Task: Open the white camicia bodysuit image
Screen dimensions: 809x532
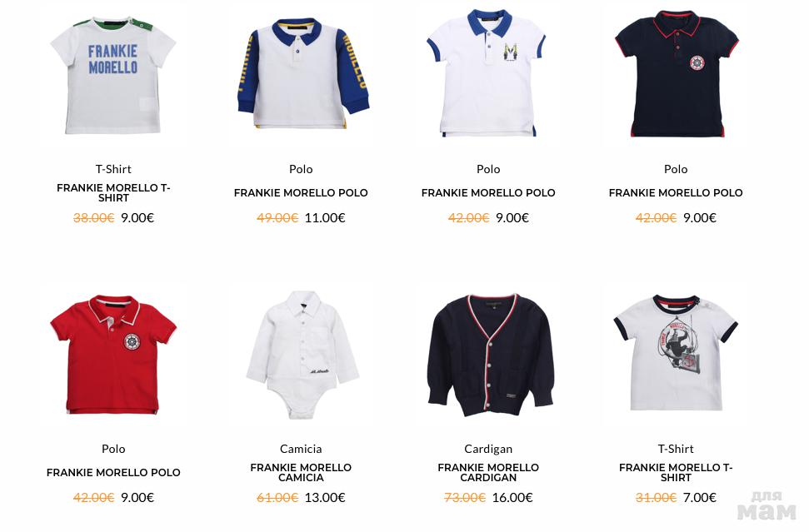Action: (302, 355)
